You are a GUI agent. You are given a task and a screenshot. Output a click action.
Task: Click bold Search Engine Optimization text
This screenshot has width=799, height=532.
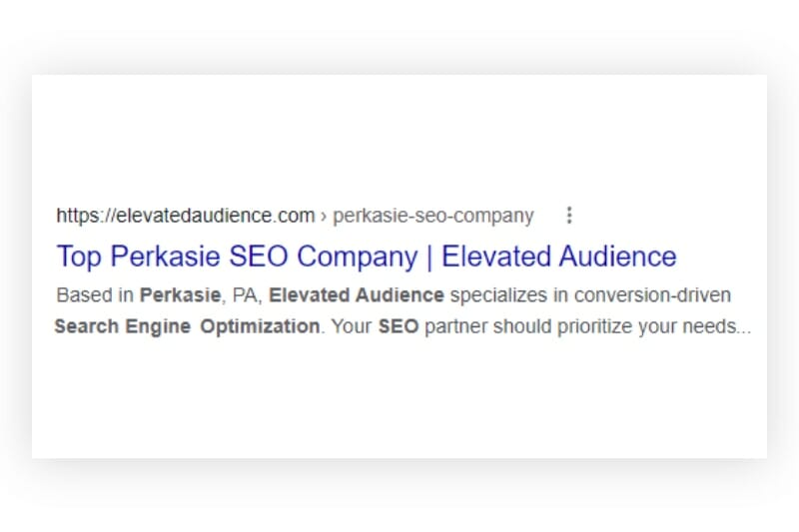click(187, 326)
